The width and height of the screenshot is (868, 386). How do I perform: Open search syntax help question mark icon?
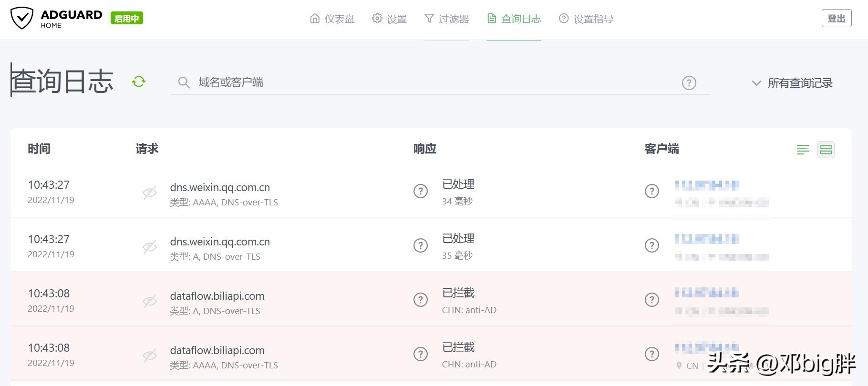point(688,83)
